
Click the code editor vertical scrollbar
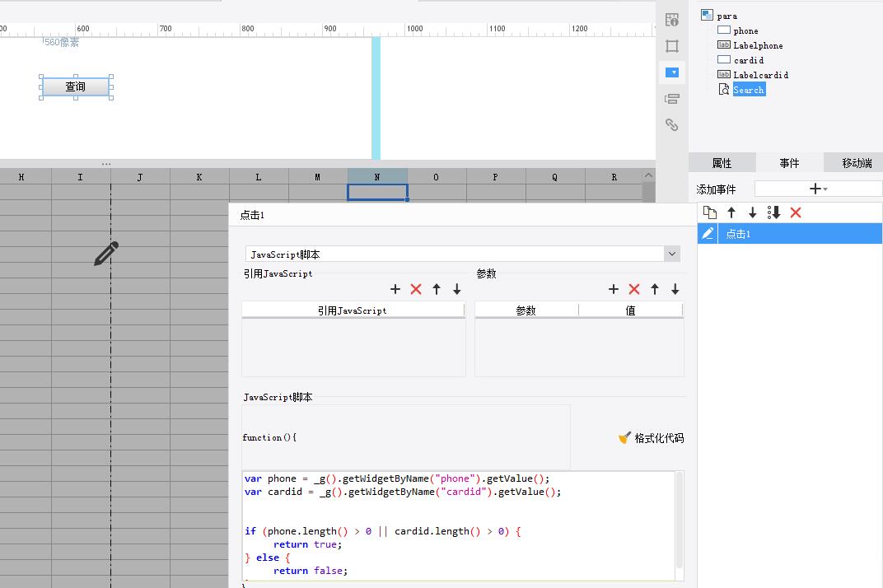pyautogui.click(x=680, y=520)
